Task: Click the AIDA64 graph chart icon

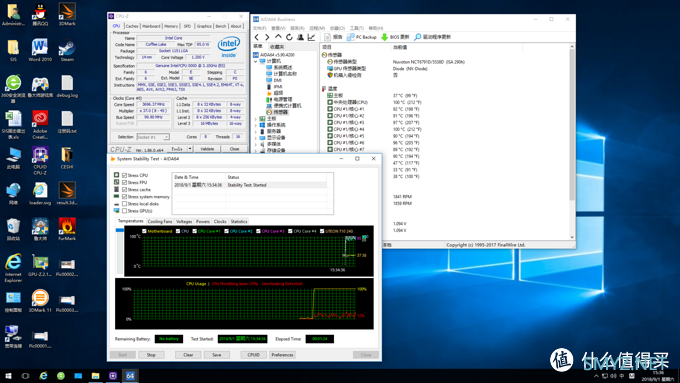Action: 311,37
